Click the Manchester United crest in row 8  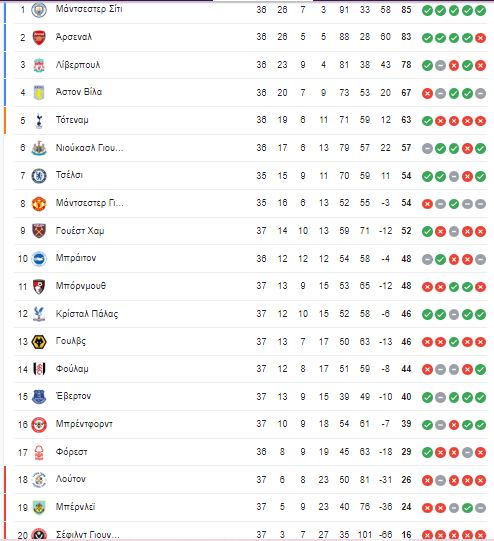coord(39,203)
